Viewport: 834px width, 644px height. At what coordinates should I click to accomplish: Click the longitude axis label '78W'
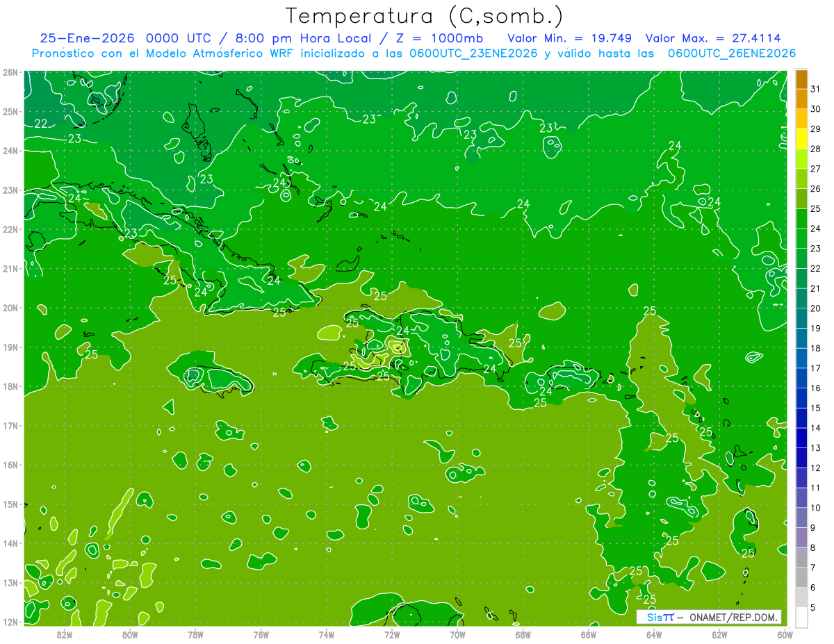click(195, 634)
